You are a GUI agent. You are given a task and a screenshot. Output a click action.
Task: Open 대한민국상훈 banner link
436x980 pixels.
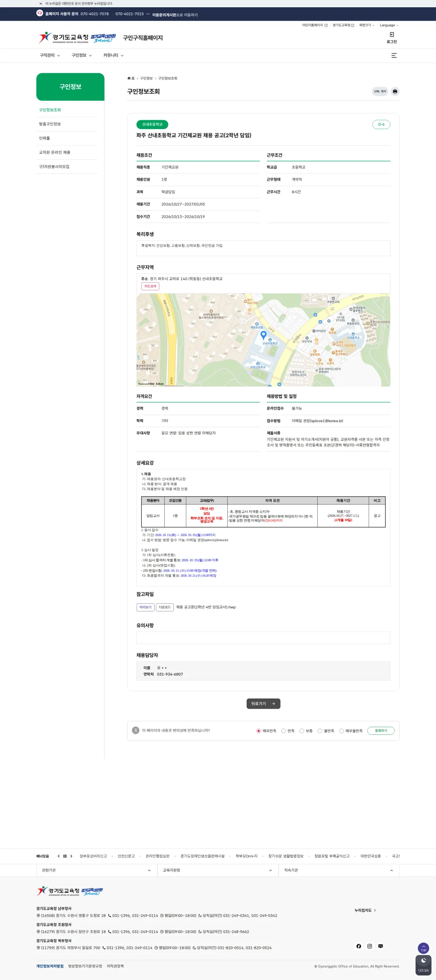click(x=371, y=856)
